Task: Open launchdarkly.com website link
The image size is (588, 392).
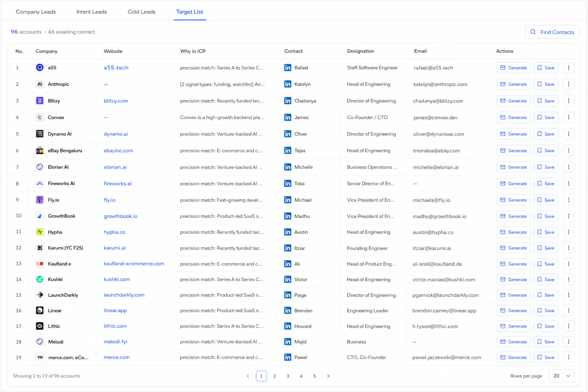Action: coord(124,295)
